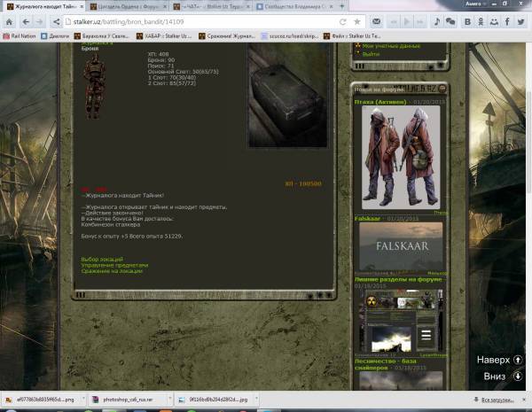Image resolution: width=532 pixels, height=412 pixels.
Task: Click the share icon beside the address bar
Action: 57,22
